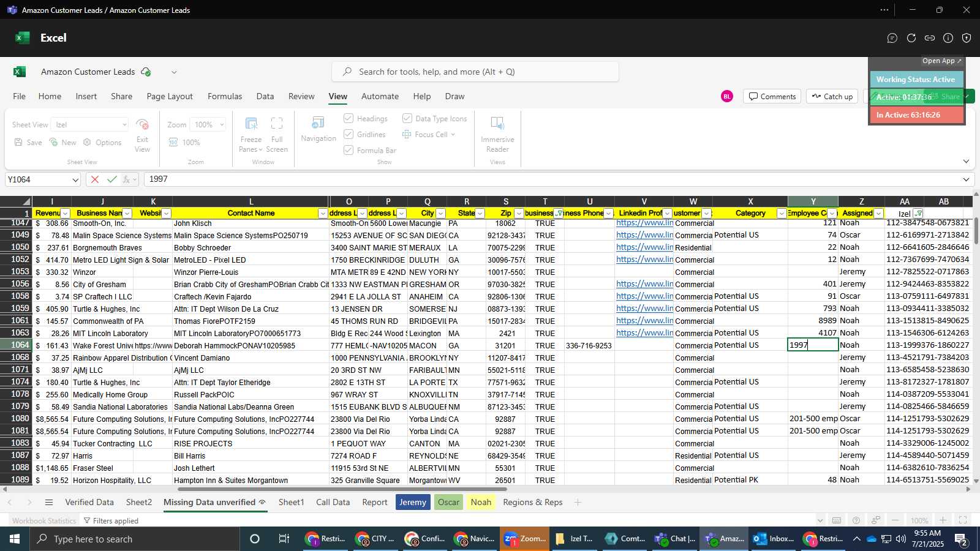
Task: Open the Formulas ribbon tab
Action: 225,96
